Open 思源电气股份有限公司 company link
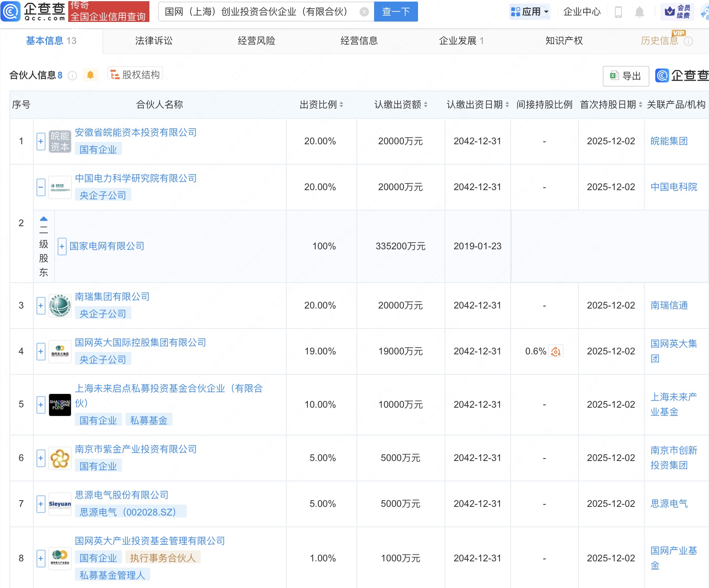 coord(122,495)
